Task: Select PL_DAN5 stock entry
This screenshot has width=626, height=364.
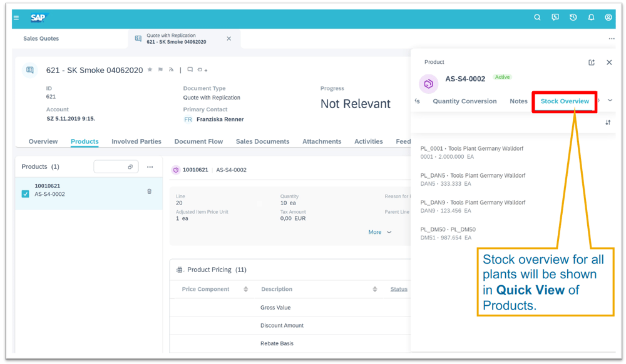Action: click(x=473, y=179)
